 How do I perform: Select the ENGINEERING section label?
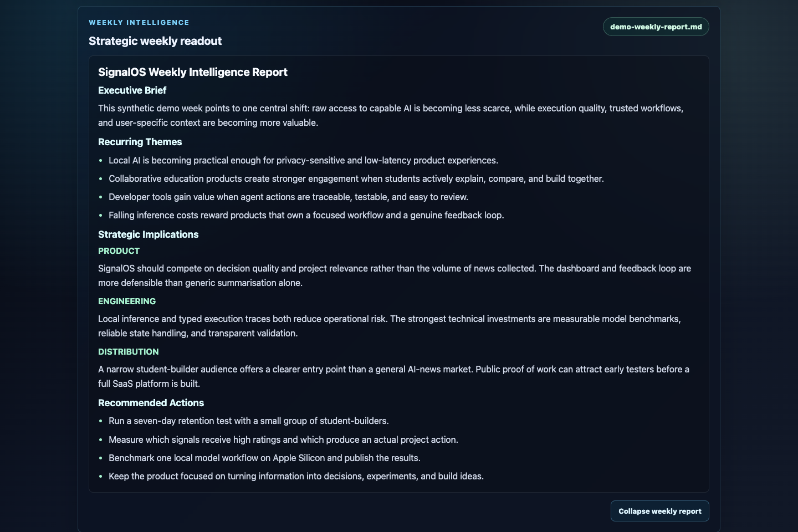click(x=127, y=301)
